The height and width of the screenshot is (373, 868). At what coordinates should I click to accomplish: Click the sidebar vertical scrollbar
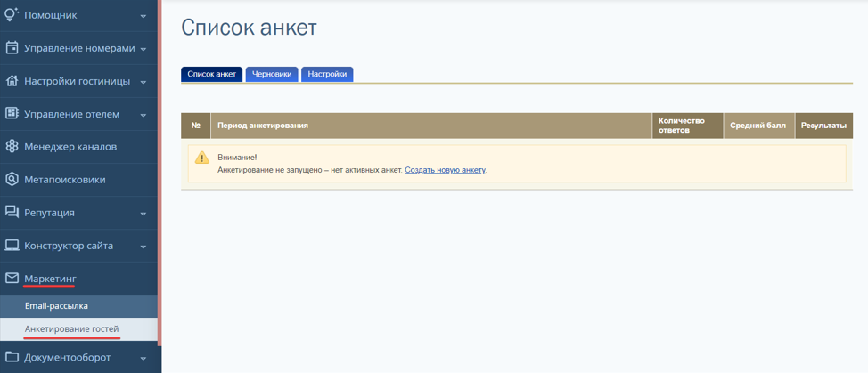coord(160,173)
